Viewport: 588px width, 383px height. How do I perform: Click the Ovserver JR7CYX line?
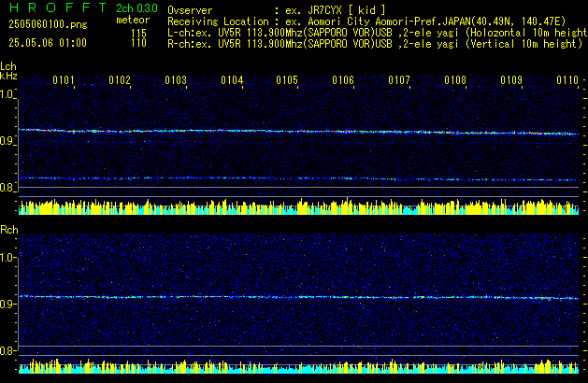277,10
